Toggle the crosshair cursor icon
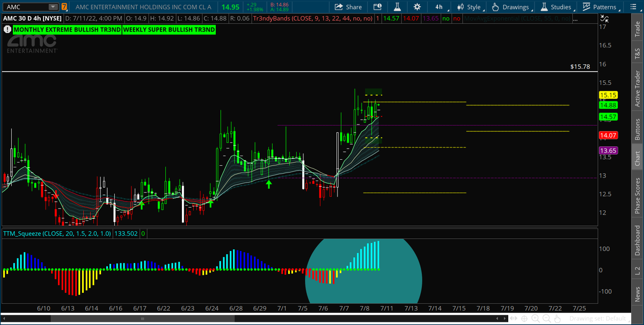Viewport: 644px width, 325px height. [x=525, y=319]
